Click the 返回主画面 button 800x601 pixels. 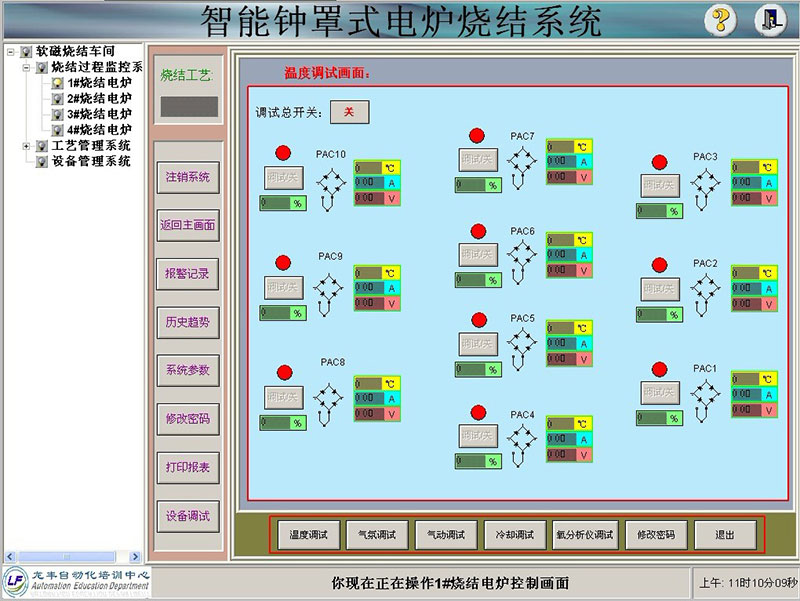(187, 225)
